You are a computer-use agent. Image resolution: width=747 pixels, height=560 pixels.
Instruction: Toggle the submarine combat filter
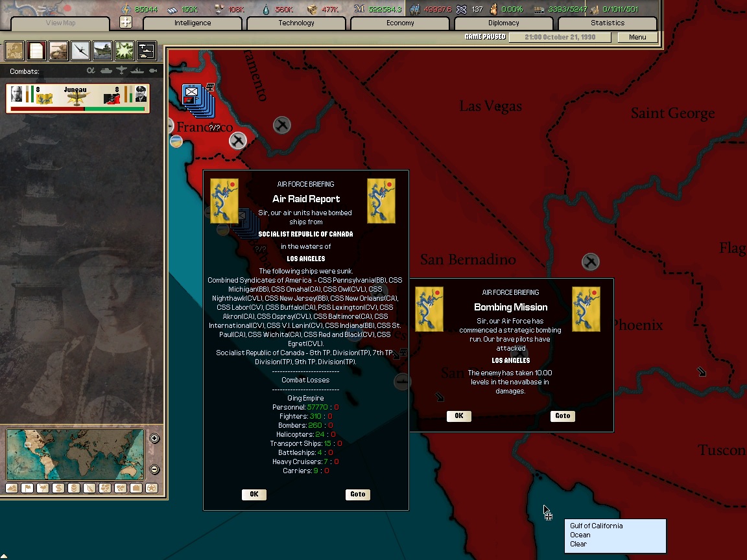click(153, 71)
